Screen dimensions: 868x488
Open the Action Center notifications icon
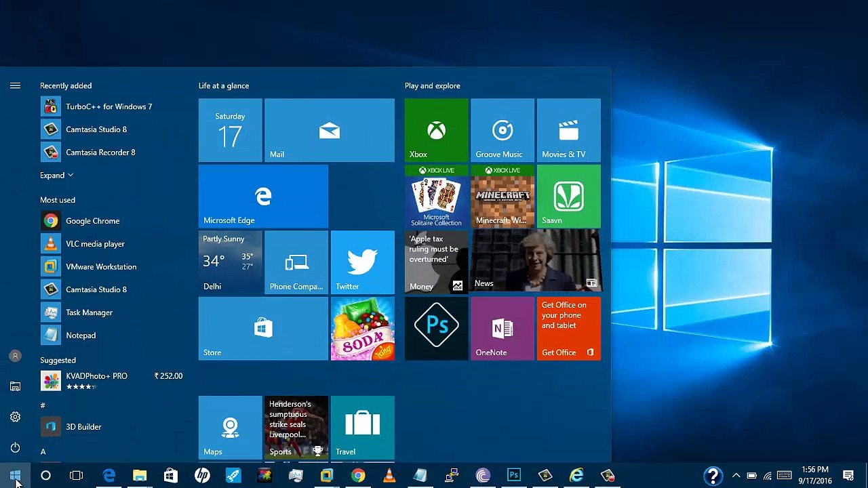[x=848, y=476]
